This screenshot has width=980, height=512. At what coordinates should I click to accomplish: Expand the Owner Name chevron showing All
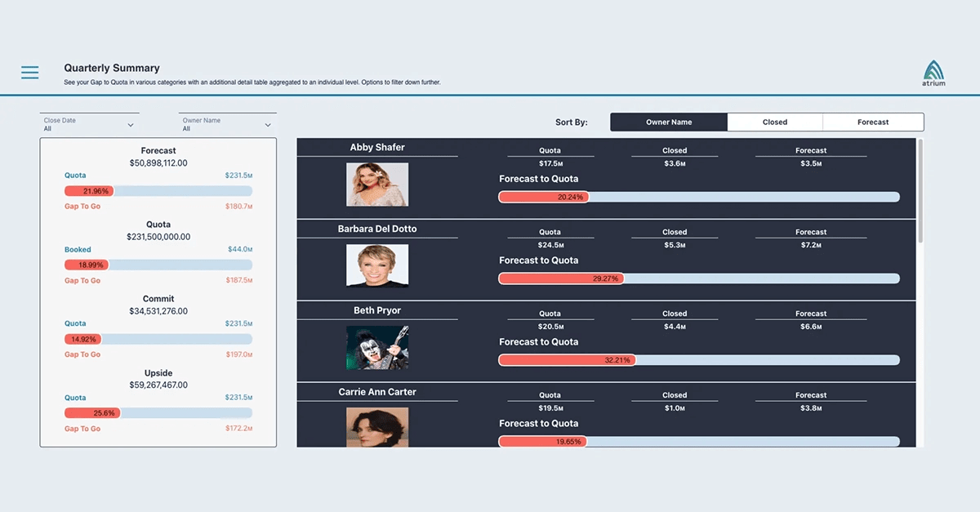pos(268,124)
